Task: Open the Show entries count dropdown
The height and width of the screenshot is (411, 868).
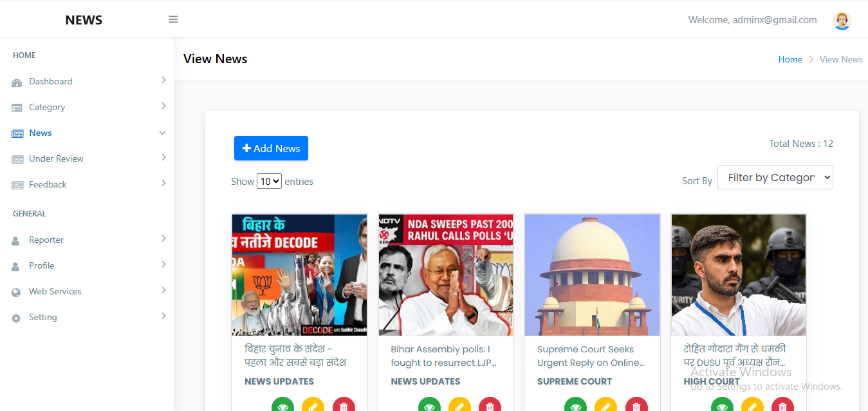Action: pos(269,181)
